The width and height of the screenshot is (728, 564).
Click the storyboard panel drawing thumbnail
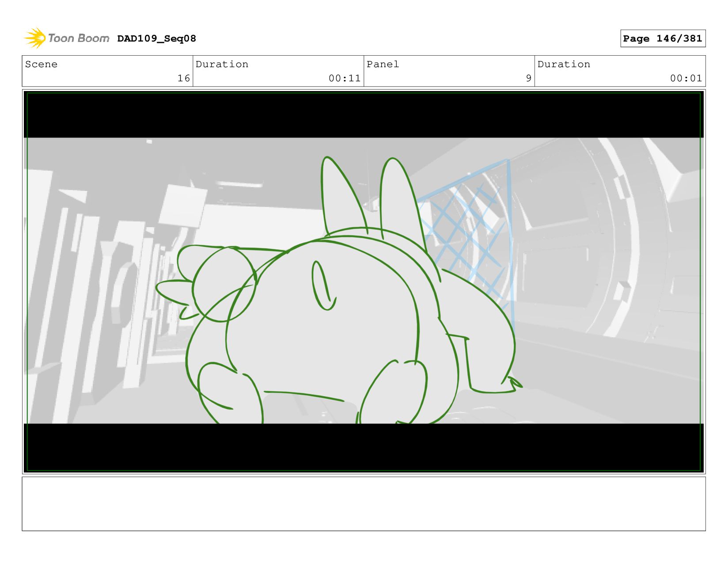pyautogui.click(x=364, y=282)
